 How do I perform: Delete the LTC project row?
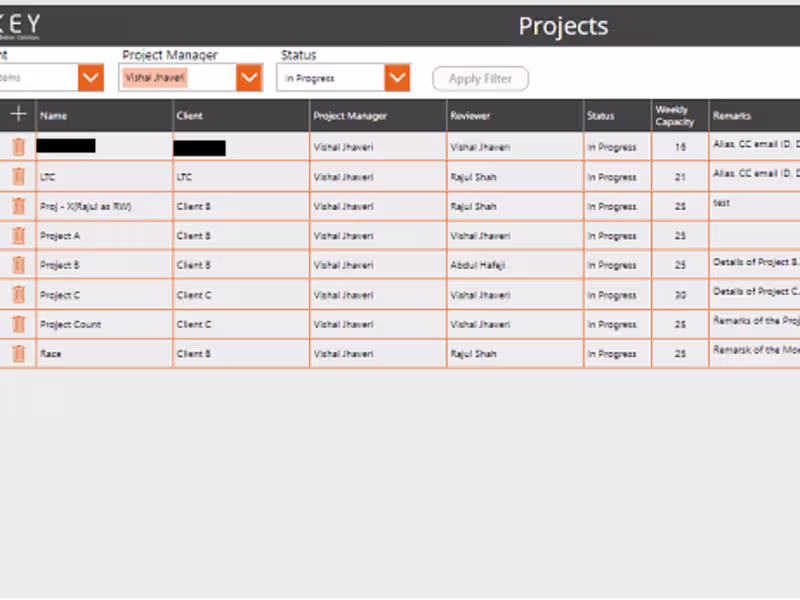tap(17, 177)
